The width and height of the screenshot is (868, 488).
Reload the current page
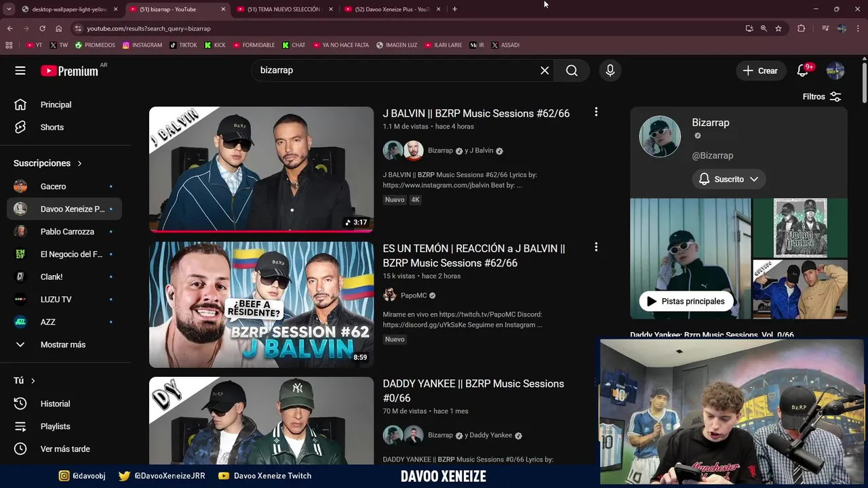click(42, 28)
